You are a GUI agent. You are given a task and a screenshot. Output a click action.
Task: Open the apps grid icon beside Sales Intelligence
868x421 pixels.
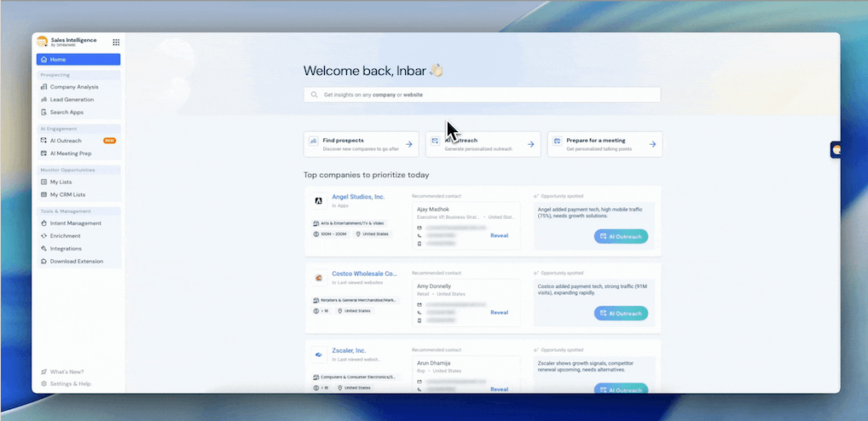tap(116, 42)
